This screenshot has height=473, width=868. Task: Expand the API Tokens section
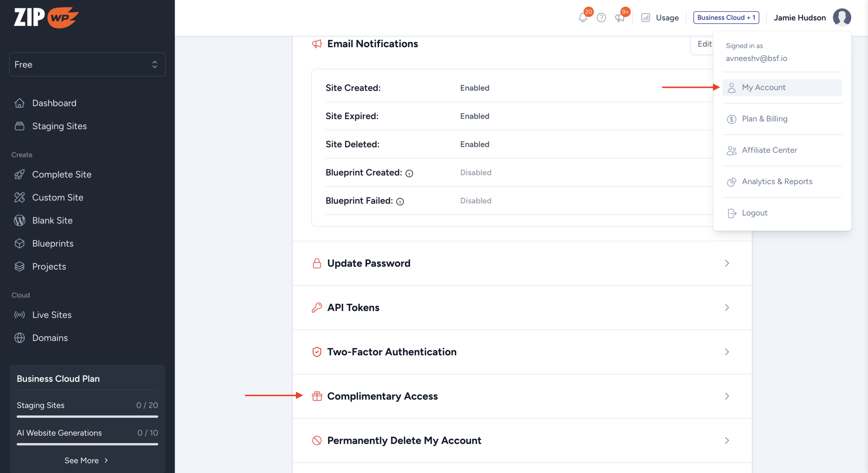(x=522, y=308)
